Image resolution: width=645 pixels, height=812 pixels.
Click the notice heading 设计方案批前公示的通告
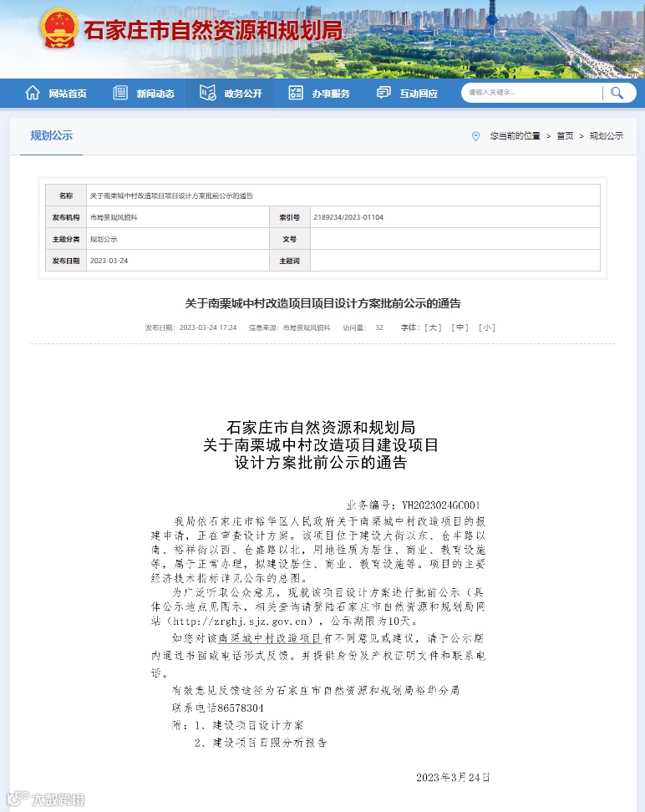[321, 463]
